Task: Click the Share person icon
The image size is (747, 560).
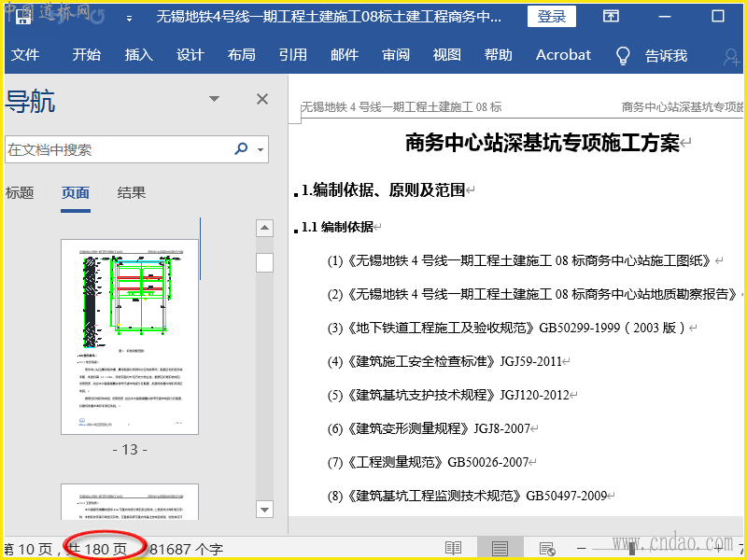Action: 731,57
